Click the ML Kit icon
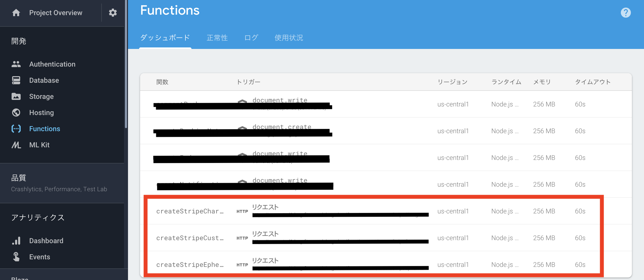The width and height of the screenshot is (644, 280). click(16, 145)
